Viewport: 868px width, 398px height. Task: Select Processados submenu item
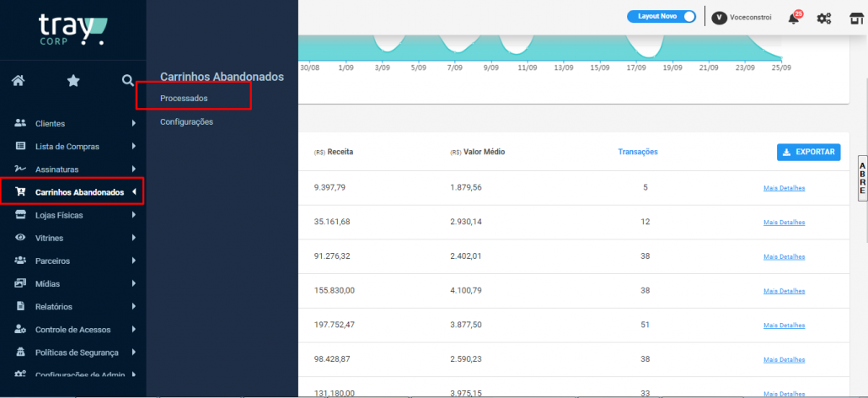[184, 99]
